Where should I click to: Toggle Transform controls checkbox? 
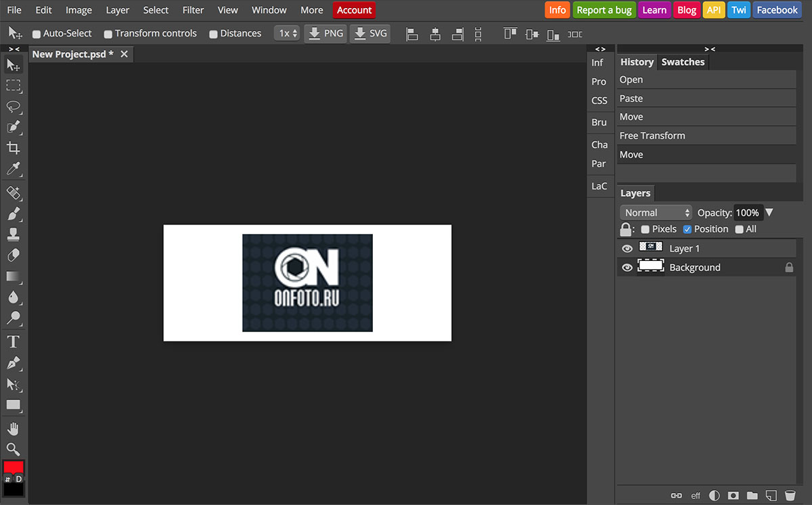[x=108, y=34]
